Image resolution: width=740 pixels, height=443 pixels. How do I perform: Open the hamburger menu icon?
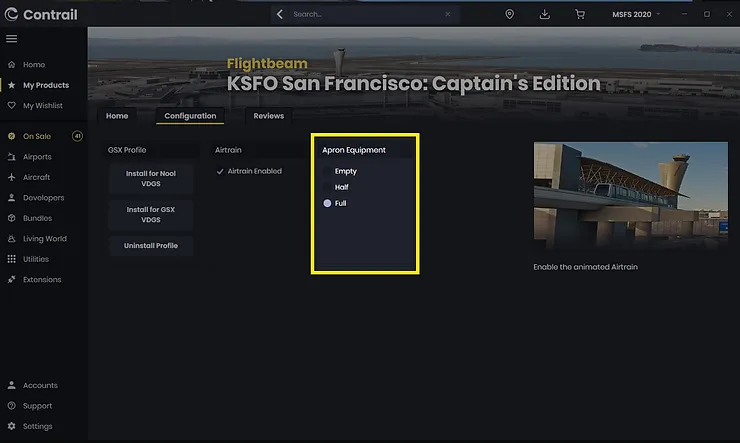click(x=11, y=39)
